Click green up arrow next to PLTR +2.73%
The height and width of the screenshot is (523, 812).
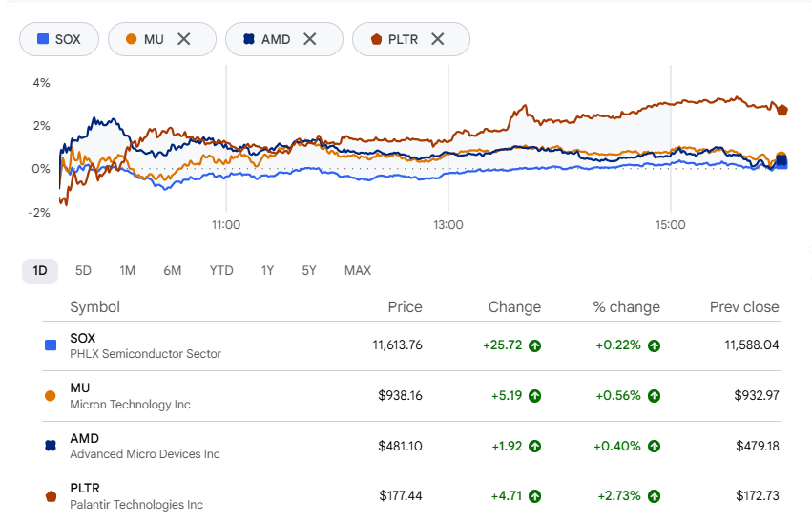coord(654,496)
